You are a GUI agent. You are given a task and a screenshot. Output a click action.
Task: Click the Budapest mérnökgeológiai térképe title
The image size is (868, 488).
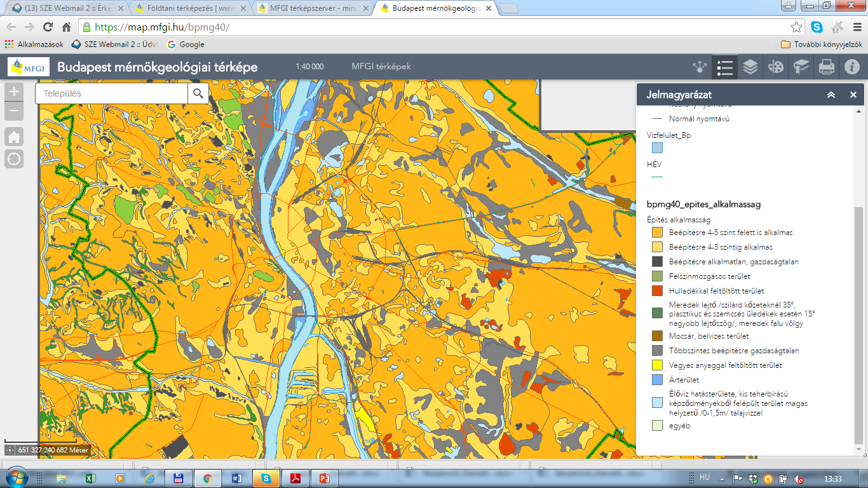[x=158, y=67]
